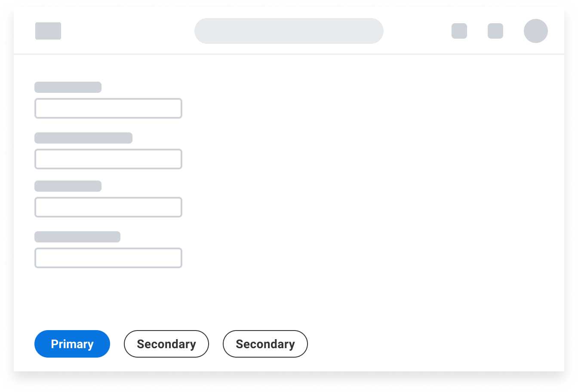Click the first square icon left of avatar

coord(459,31)
